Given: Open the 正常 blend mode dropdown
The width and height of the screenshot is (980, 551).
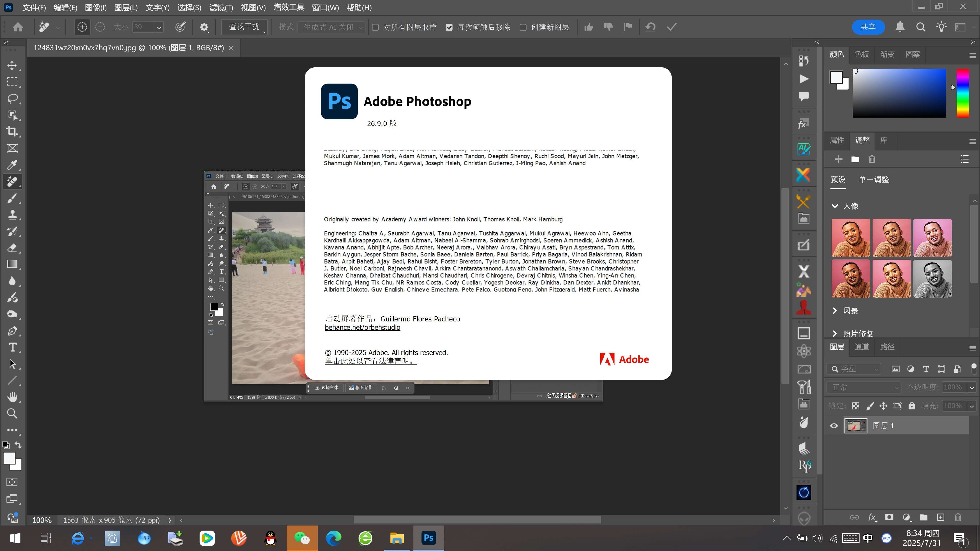Looking at the screenshot, I should click(x=864, y=387).
